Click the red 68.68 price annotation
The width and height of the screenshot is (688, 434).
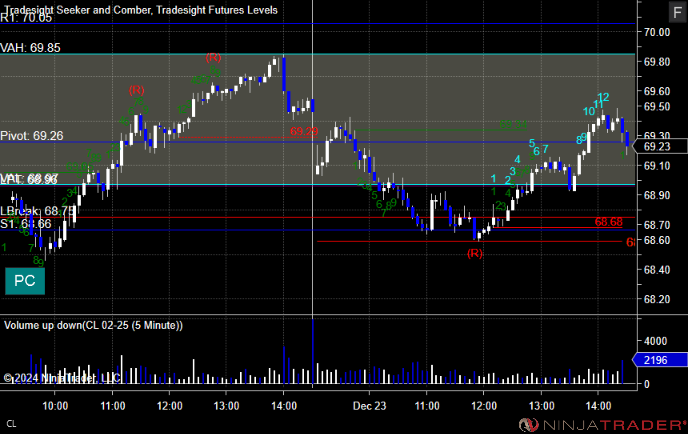coord(609,222)
